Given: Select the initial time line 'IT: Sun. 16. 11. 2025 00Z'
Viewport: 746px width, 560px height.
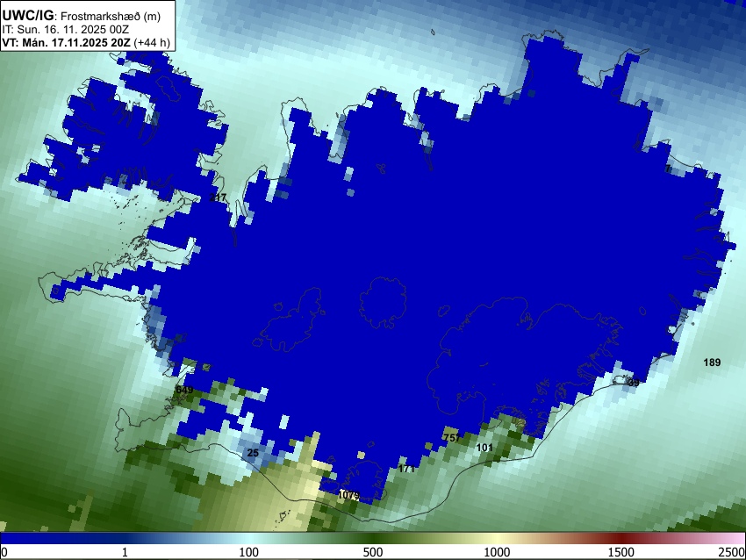Looking at the screenshot, I should 65,30.
